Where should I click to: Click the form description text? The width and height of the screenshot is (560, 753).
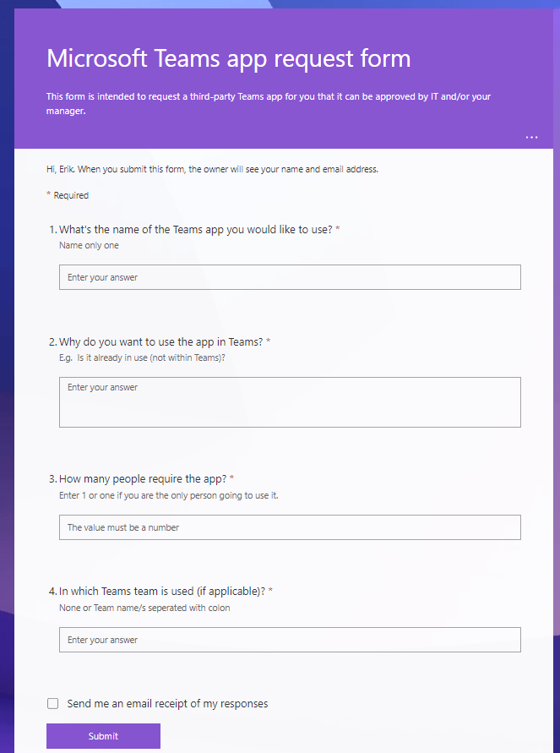click(x=268, y=102)
